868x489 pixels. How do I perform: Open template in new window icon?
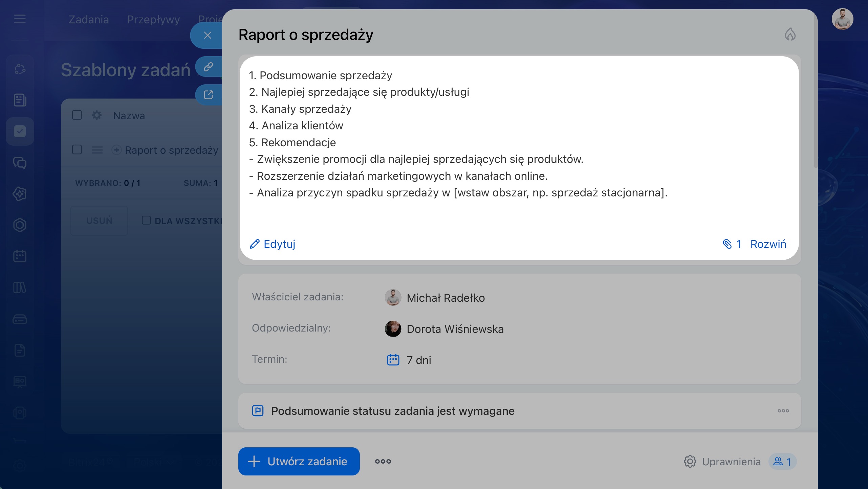pyautogui.click(x=208, y=95)
